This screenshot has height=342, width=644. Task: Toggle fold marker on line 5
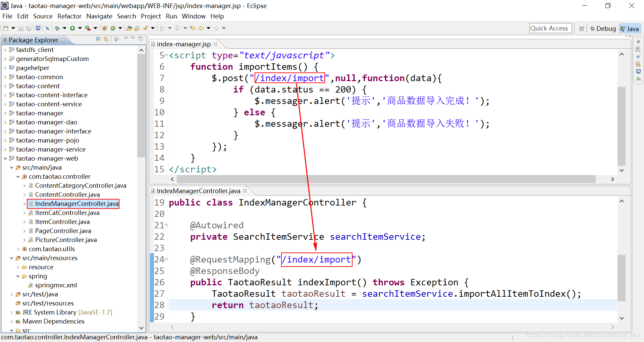coord(166,55)
